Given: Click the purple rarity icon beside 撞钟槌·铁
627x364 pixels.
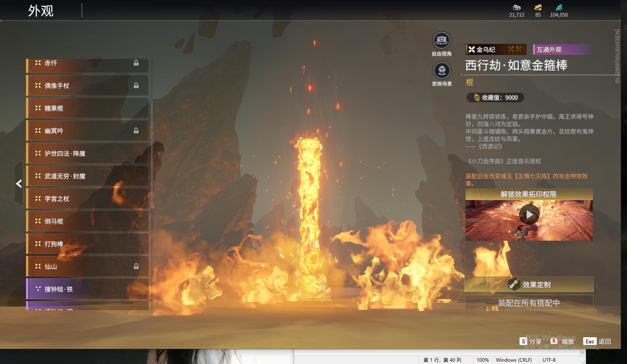Looking at the screenshot, I should [38, 289].
